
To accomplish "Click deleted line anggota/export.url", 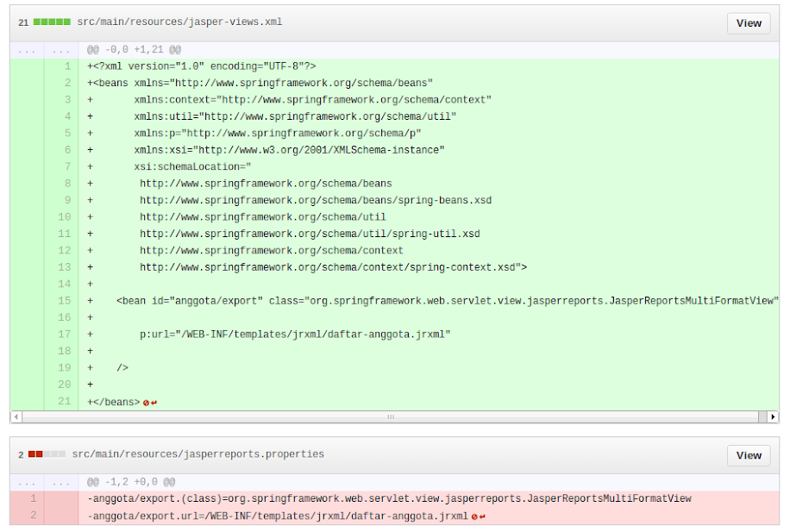I will pyautogui.click(x=278, y=516).
